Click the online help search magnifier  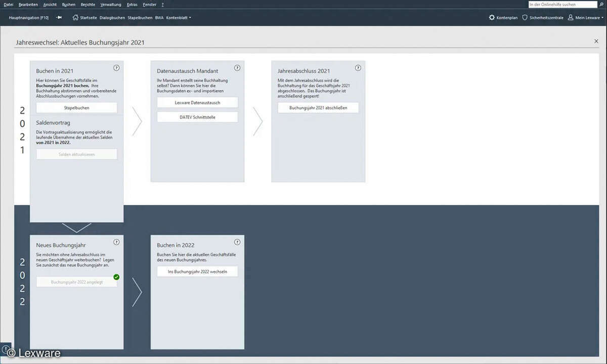pos(600,5)
